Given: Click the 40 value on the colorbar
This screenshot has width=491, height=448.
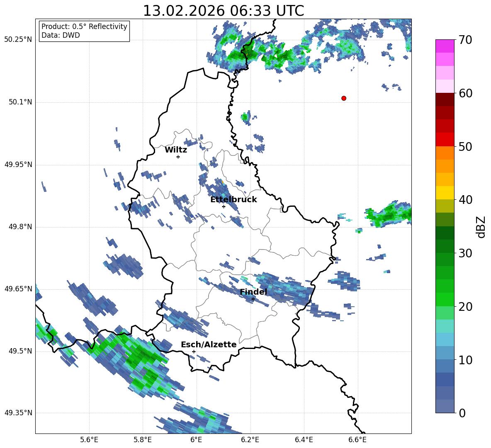Looking at the screenshot, I should (x=465, y=200).
